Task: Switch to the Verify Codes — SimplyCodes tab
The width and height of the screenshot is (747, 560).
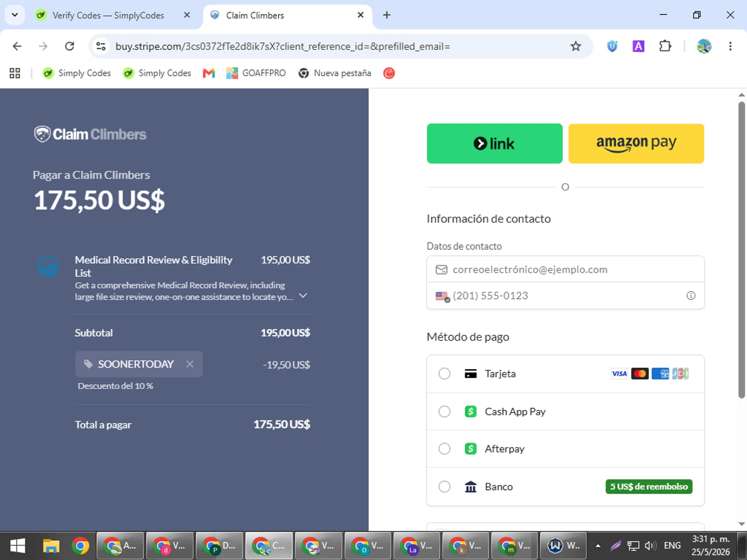Action: coord(108,15)
